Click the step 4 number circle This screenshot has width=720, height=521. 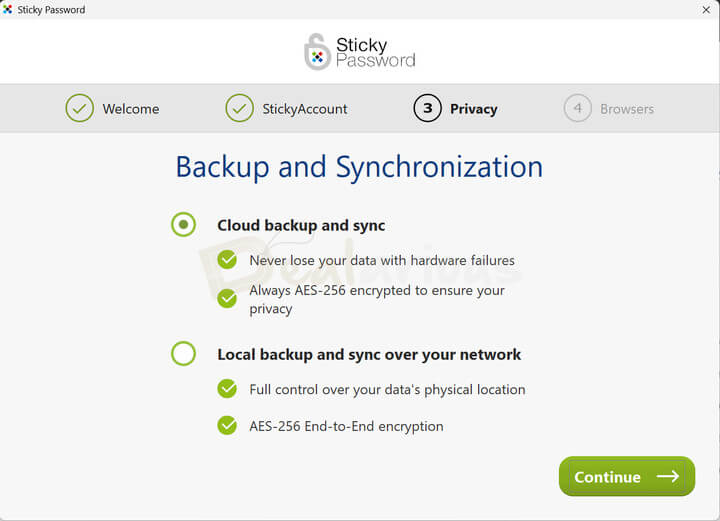click(578, 108)
